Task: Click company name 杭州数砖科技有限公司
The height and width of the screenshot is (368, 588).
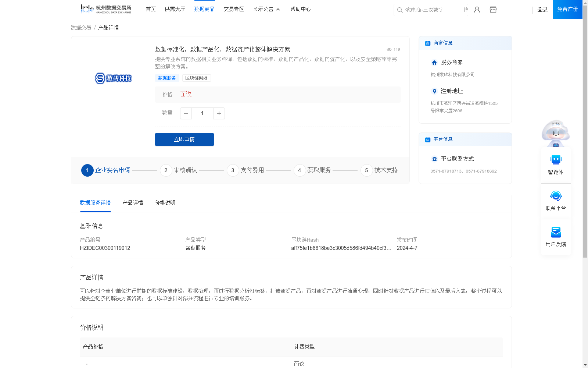Action: point(453,75)
